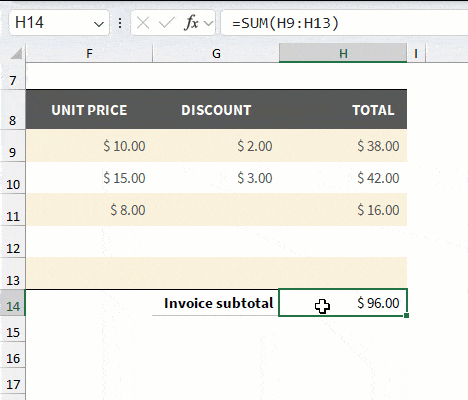
Task: Select row 12 header
Action: tap(13, 242)
